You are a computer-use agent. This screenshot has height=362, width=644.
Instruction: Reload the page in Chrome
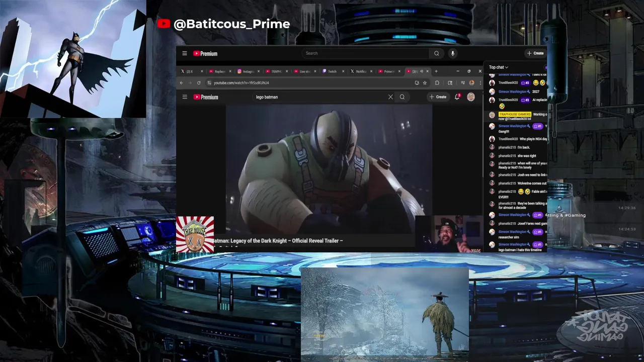(x=199, y=83)
